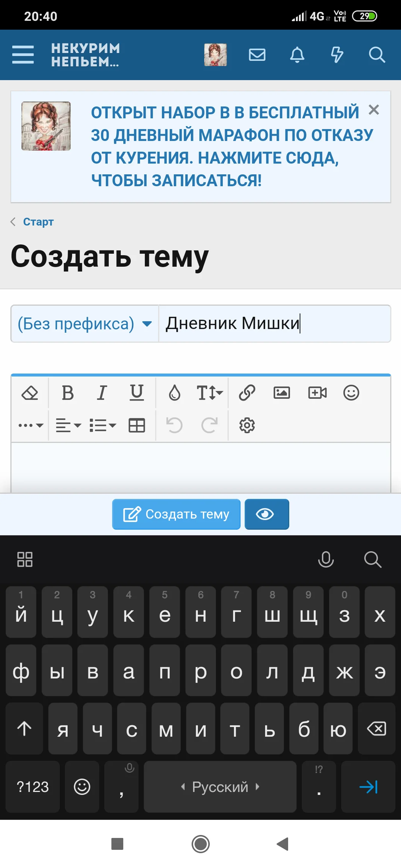Tap the blue next-field tab key
This screenshot has width=401, height=868.
tap(368, 787)
